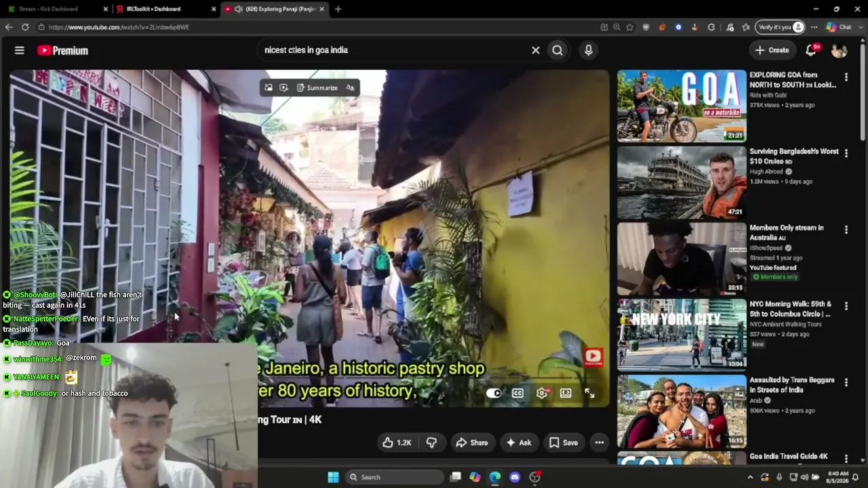Viewport: 868px width, 488px height.
Task: Open options menu for Bangladesh Cruise video
Action: 846,154
